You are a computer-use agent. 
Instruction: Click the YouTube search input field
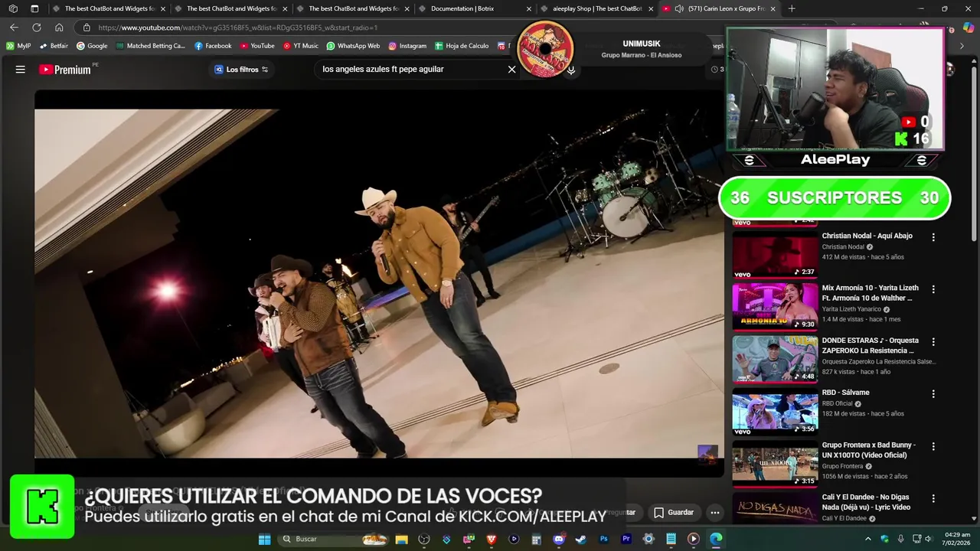(412, 69)
